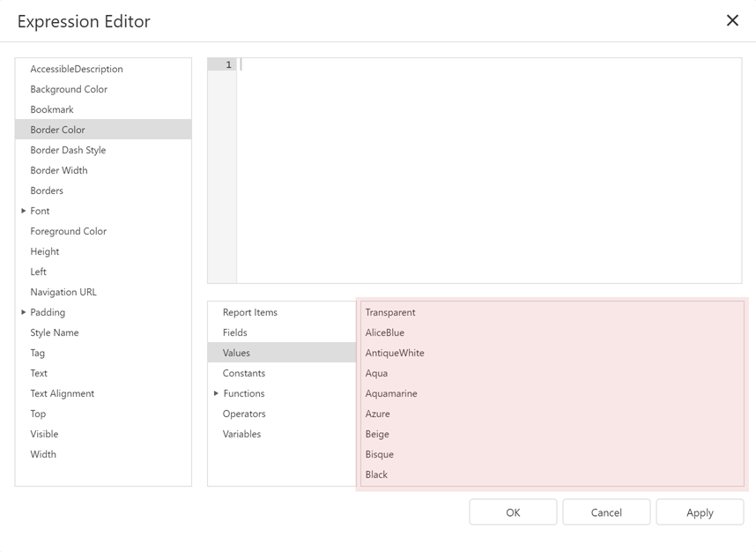Select the Foreground Color property

[x=68, y=231]
